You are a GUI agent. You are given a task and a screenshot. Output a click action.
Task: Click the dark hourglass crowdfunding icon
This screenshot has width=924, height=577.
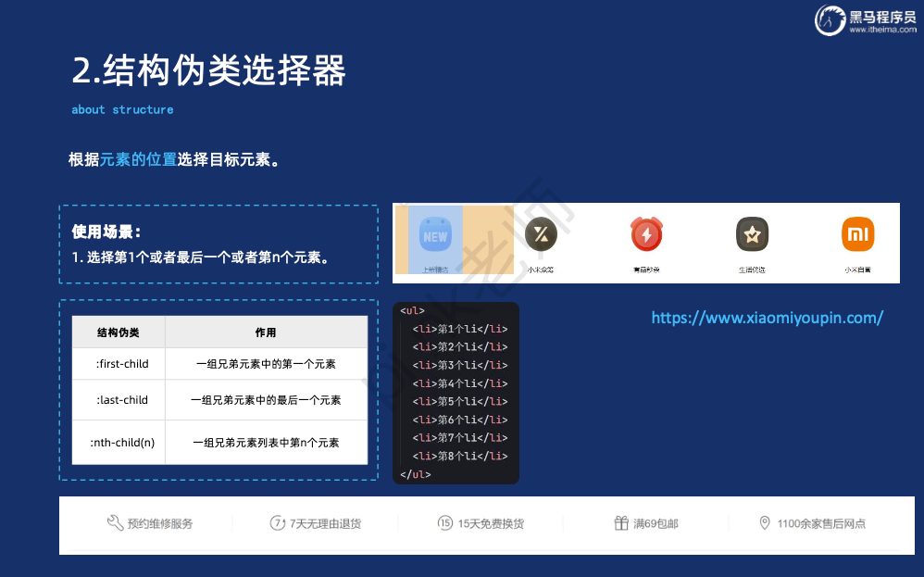(x=541, y=234)
